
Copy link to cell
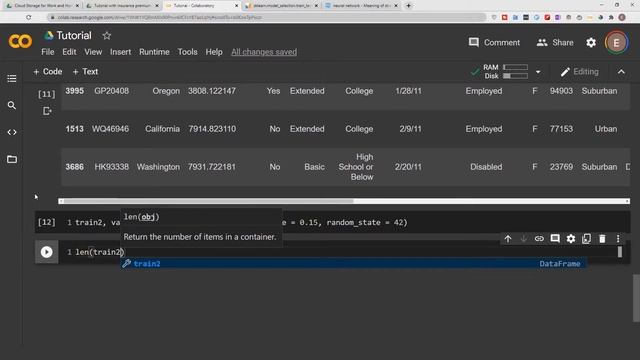(539, 239)
